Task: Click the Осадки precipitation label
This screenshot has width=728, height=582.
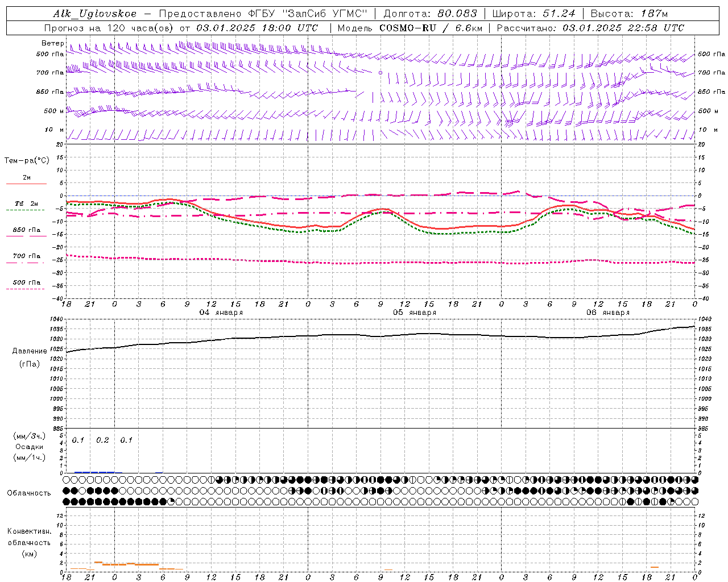Action: [x=30, y=447]
